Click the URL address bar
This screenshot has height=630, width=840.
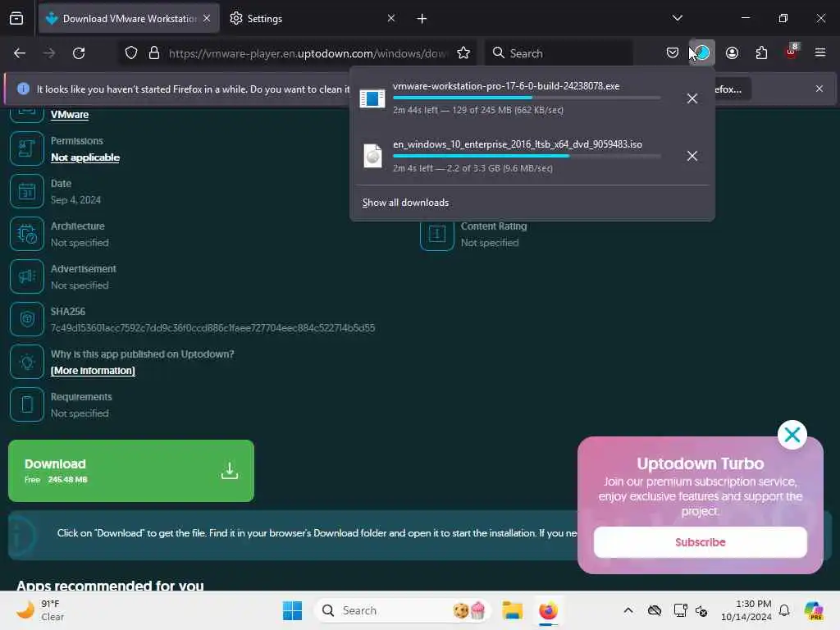(x=308, y=53)
